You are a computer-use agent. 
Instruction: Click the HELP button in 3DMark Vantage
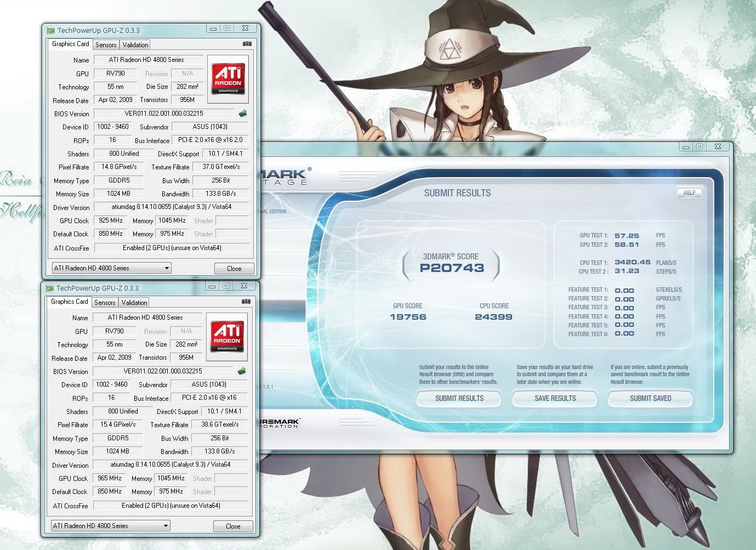click(689, 193)
